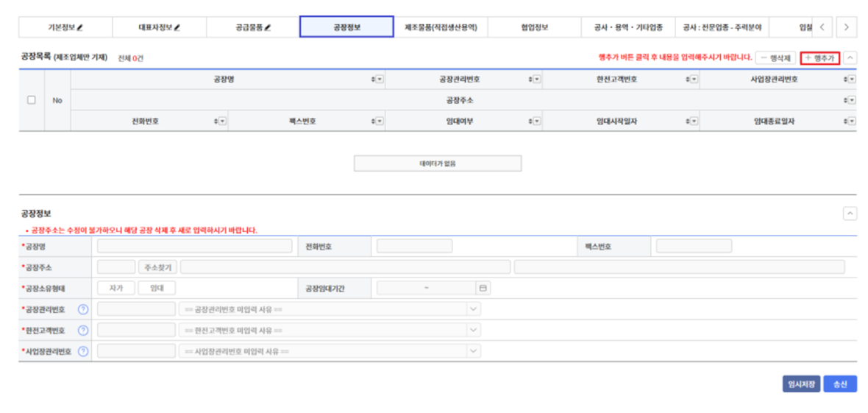This screenshot has height=413, width=868.
Task: Open the 제조물품(직접생산용역) tab
Action: coord(441,27)
